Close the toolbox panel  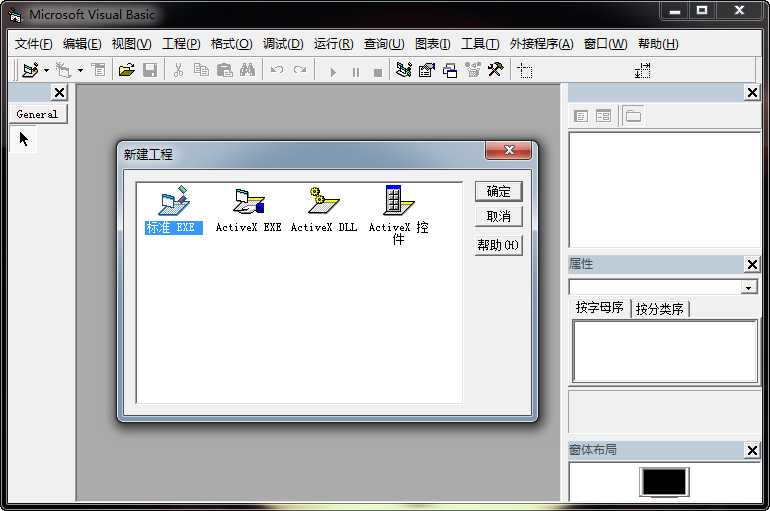click(59, 92)
